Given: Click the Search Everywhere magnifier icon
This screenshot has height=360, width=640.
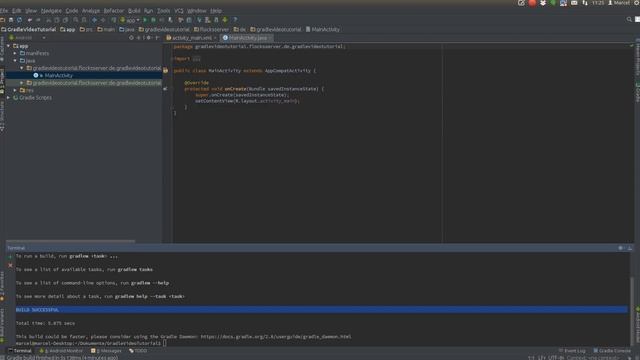Looking at the screenshot, I should pos(629,20).
